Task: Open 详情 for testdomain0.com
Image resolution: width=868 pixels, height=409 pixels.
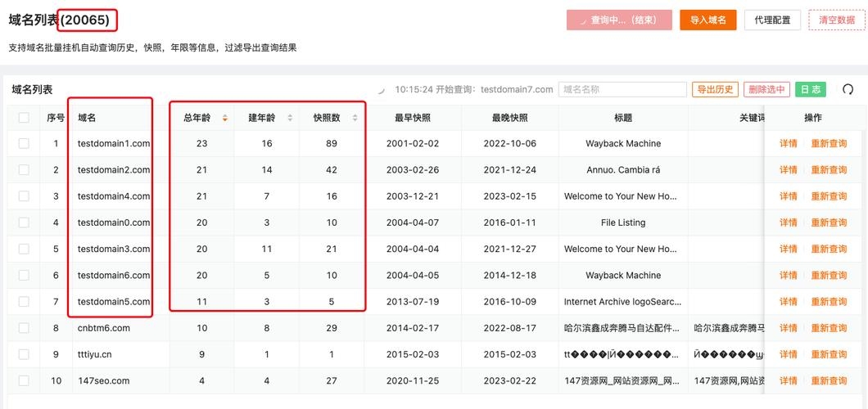Action: tap(789, 222)
